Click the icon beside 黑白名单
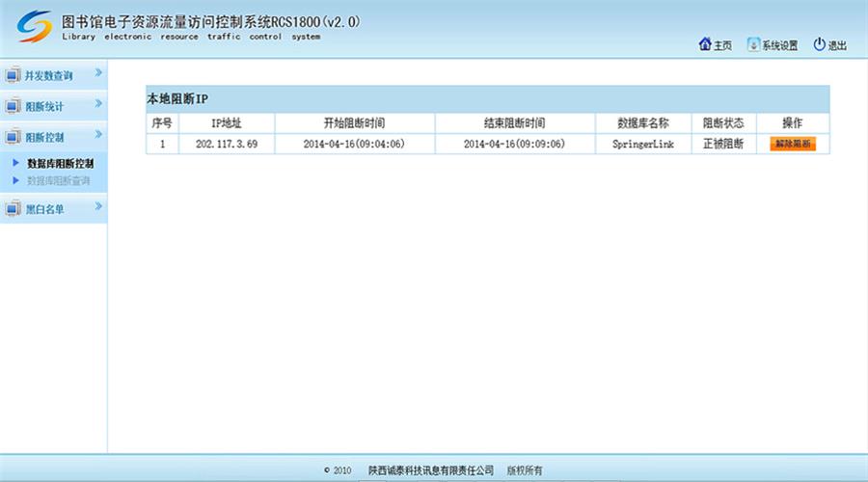The width and height of the screenshot is (868, 482). pyautogui.click(x=13, y=208)
